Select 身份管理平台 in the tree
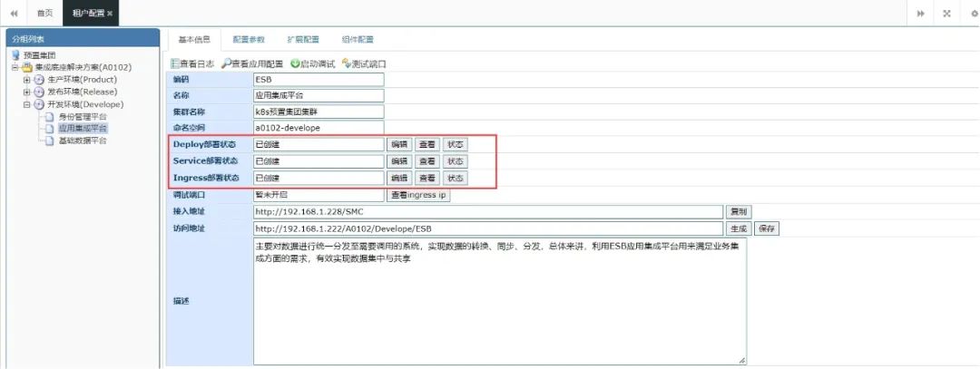 [x=83, y=117]
